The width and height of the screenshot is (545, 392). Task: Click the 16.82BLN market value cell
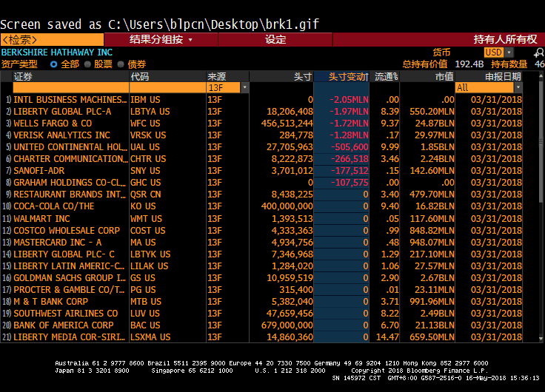tap(435, 206)
